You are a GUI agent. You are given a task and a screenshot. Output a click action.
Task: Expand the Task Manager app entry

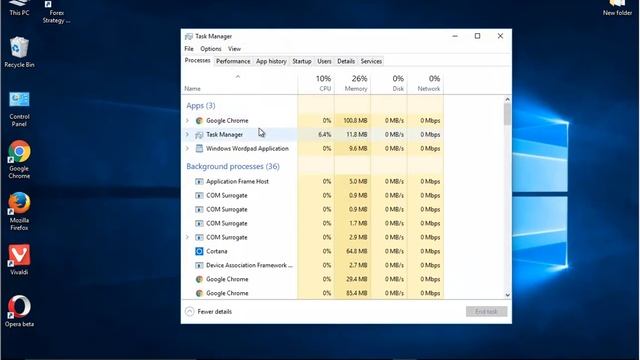(x=187, y=135)
